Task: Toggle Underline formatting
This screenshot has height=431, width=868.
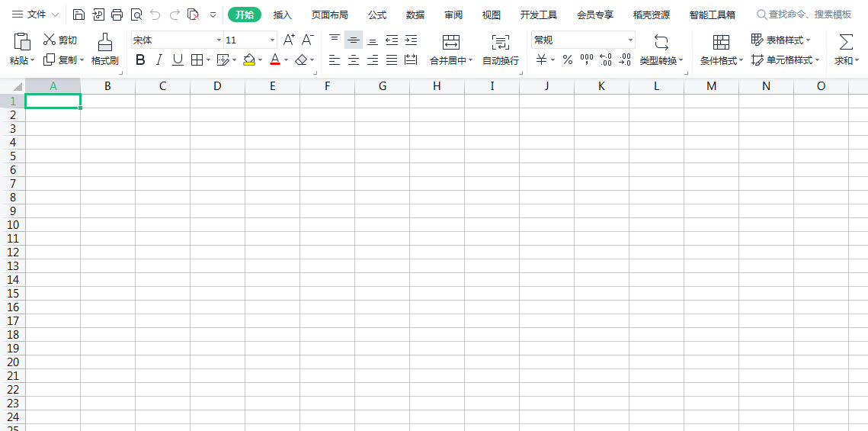Action: point(178,60)
